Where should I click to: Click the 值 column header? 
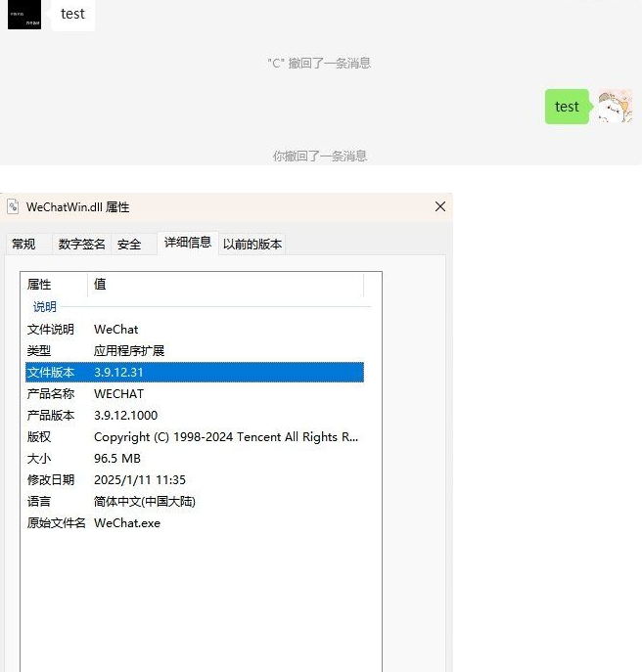point(100,285)
